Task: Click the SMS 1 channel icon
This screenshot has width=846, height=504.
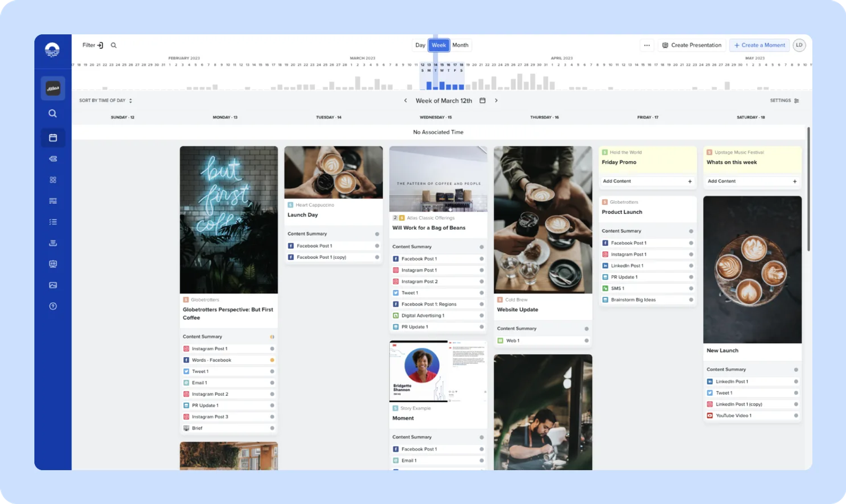Action: pyautogui.click(x=605, y=288)
